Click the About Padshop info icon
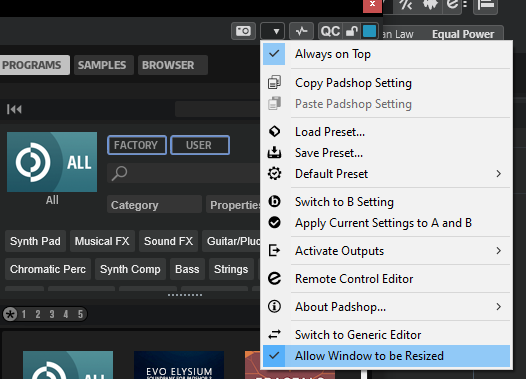 274,306
